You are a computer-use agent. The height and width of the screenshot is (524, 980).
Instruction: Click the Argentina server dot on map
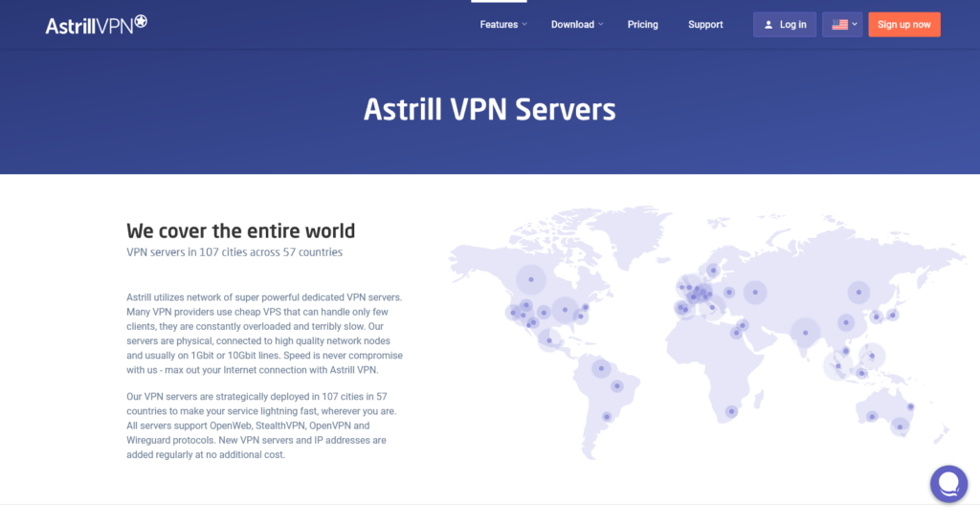tap(606, 417)
